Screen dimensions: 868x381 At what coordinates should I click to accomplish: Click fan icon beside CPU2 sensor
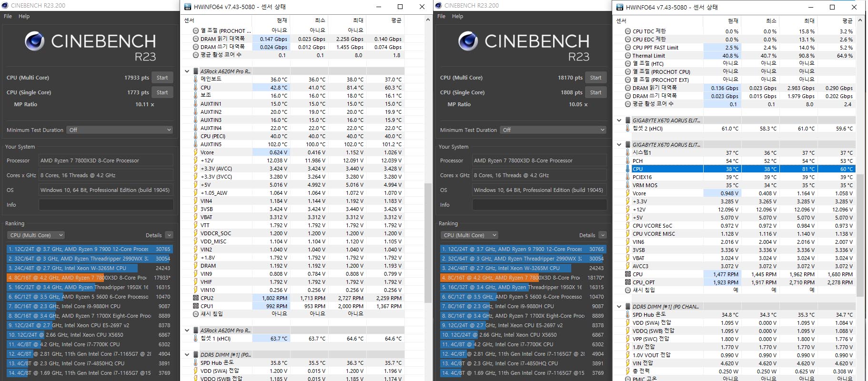click(x=196, y=298)
